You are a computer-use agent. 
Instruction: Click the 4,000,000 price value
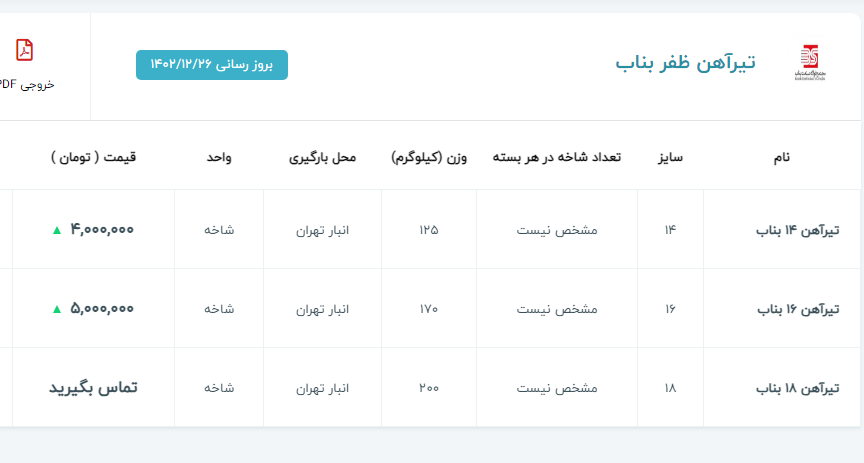tap(102, 230)
